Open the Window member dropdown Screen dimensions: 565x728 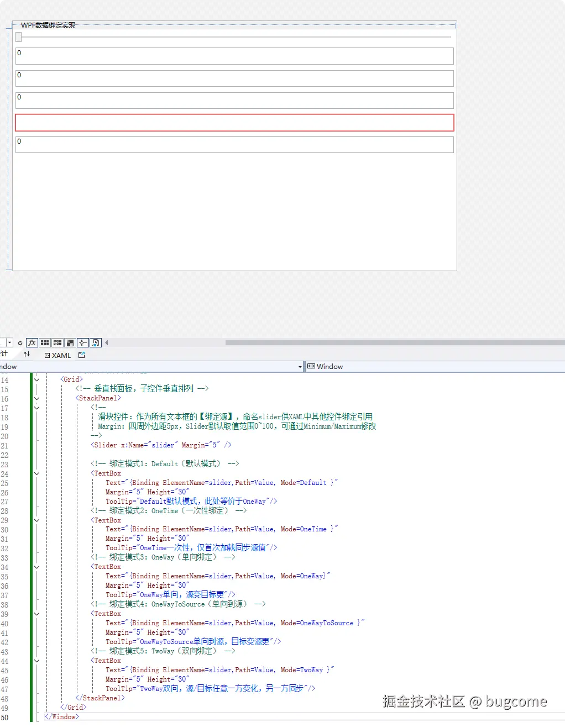coord(435,367)
